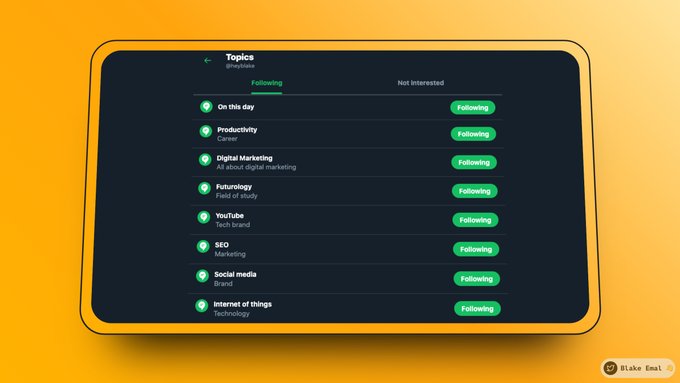The height and width of the screenshot is (383, 680).
Task: Toggle Following for Digital Marketing
Action: click(474, 162)
